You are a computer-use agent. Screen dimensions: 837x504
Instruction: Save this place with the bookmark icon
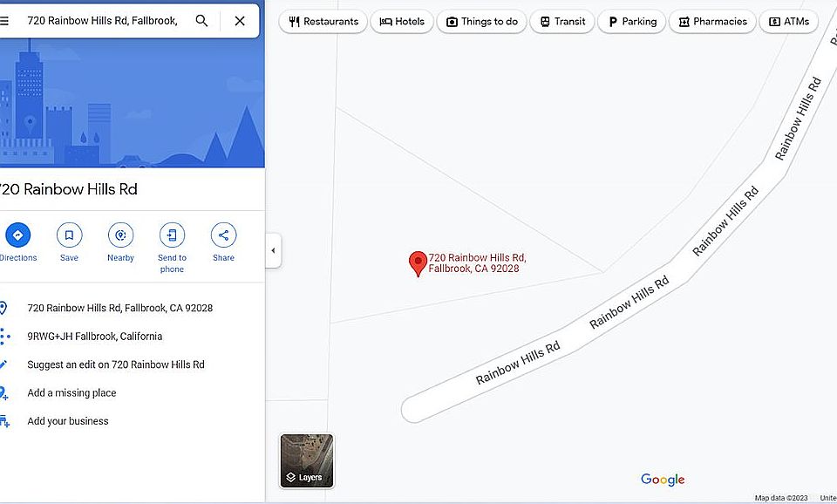[x=70, y=235]
